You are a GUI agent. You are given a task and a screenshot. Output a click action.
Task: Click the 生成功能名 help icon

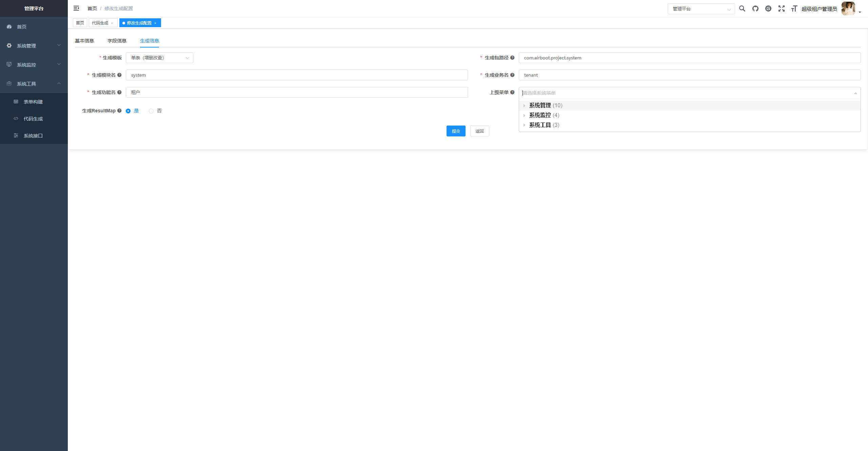coord(119,92)
